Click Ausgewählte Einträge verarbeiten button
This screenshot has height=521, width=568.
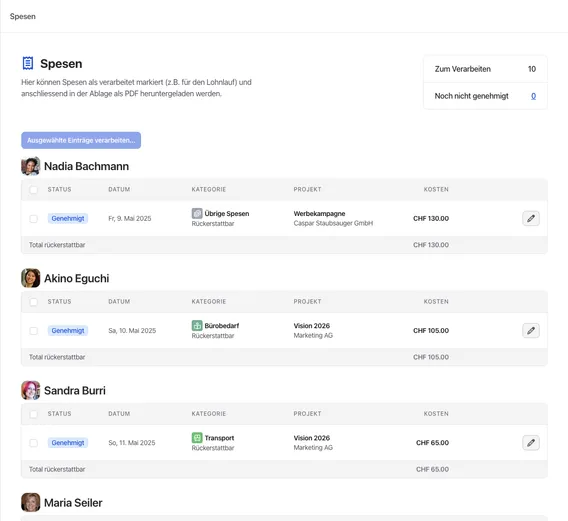[81, 140]
